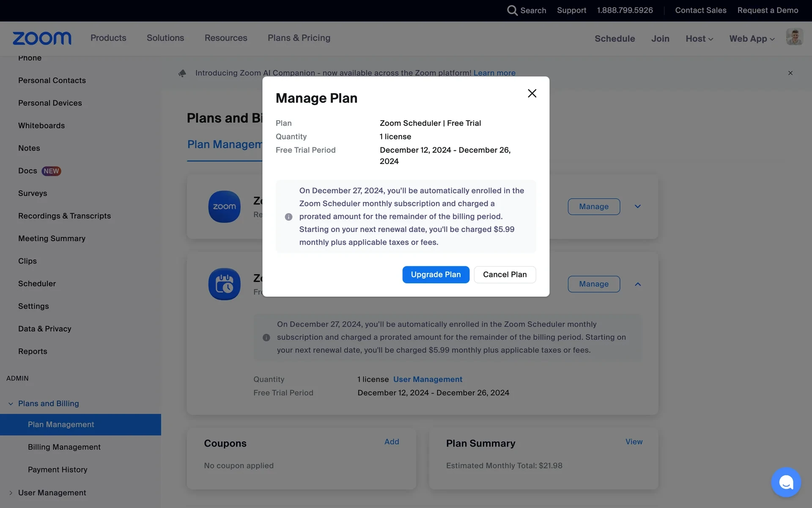Open the Support link

pyautogui.click(x=571, y=10)
